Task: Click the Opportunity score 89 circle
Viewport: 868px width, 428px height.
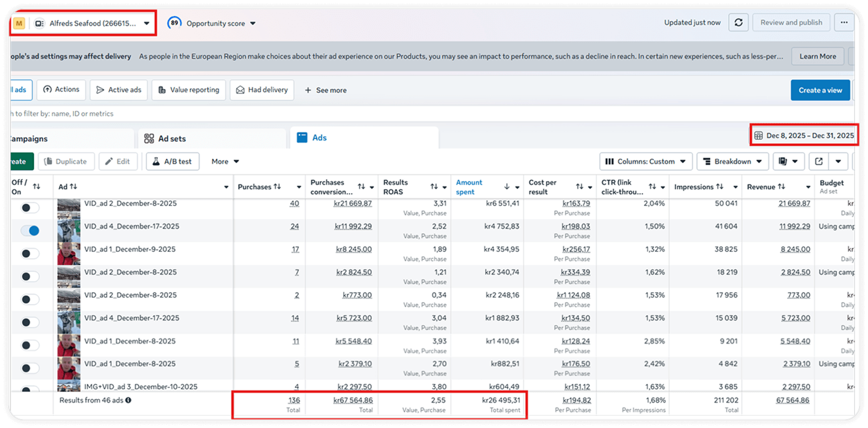Action: click(174, 23)
